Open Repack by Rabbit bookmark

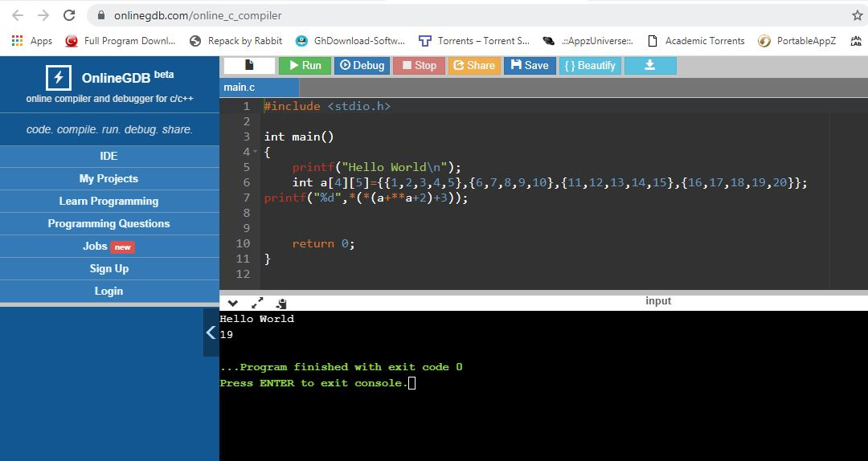235,40
